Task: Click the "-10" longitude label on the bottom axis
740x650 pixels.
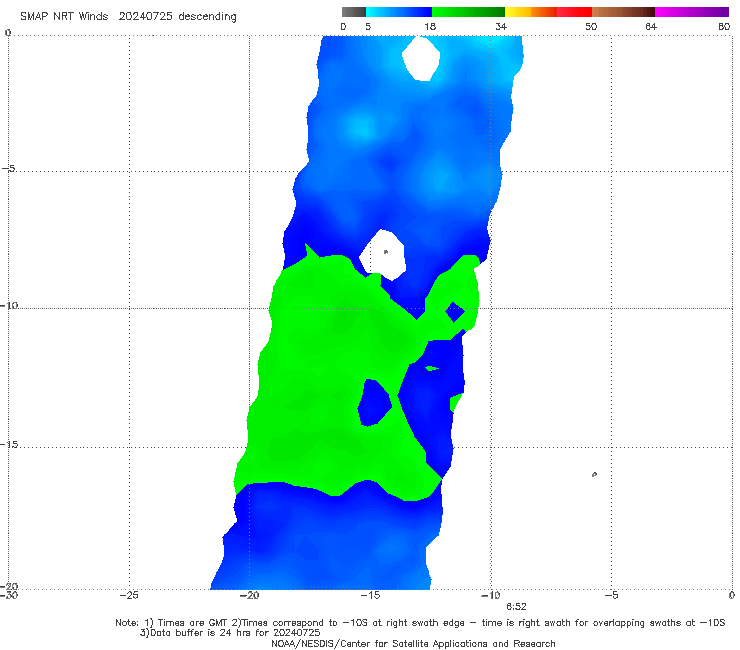Action: click(x=490, y=595)
